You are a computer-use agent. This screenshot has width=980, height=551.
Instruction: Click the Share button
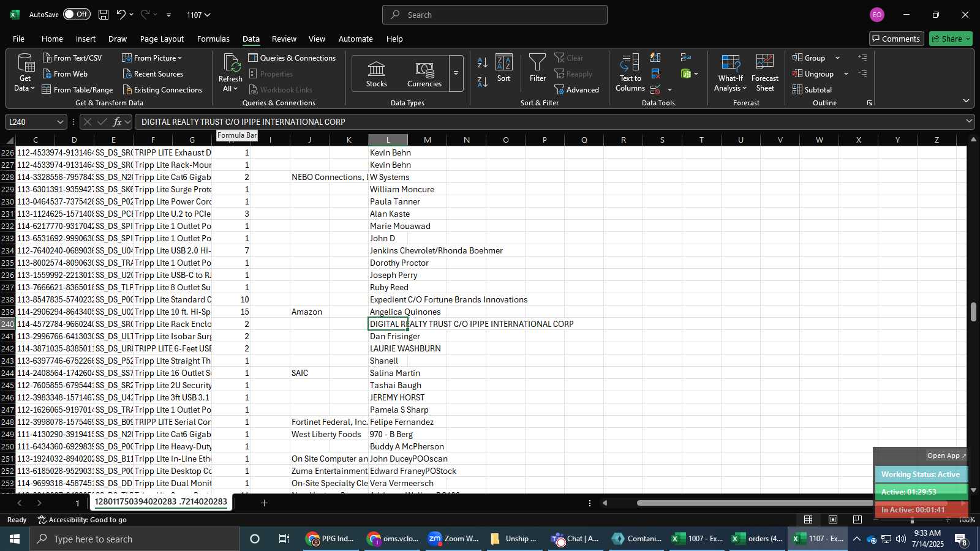tap(951, 39)
